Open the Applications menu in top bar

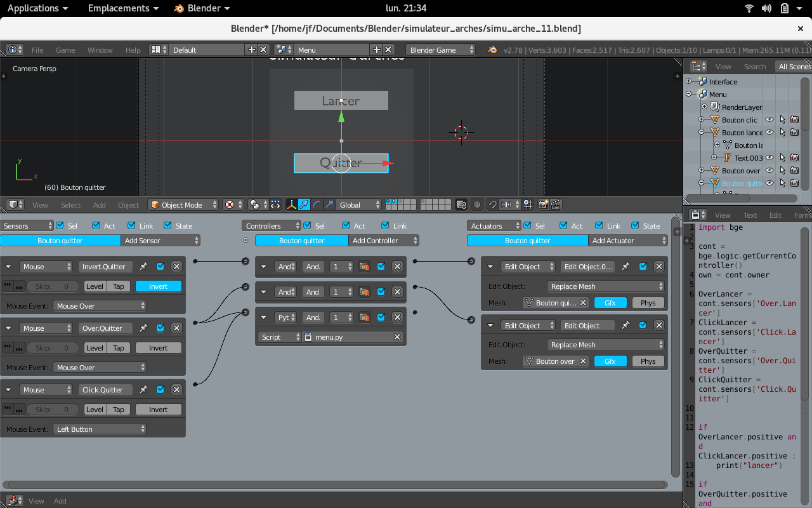tap(38, 8)
